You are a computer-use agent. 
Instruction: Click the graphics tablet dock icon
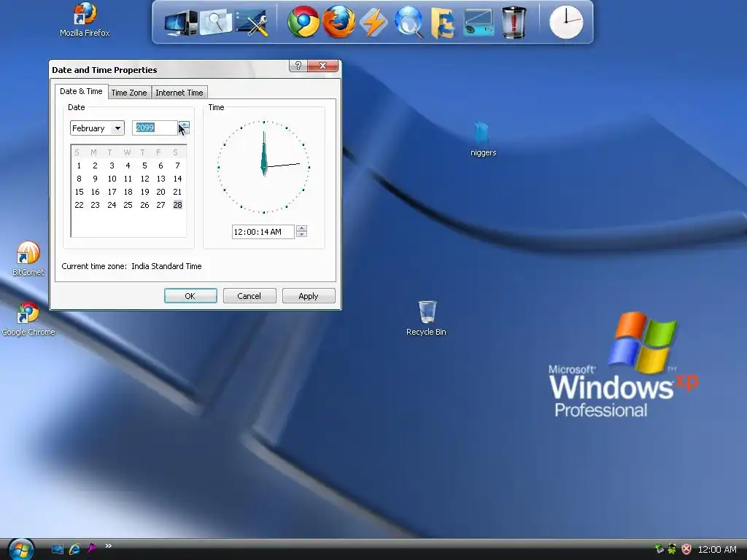pyautogui.click(x=478, y=23)
